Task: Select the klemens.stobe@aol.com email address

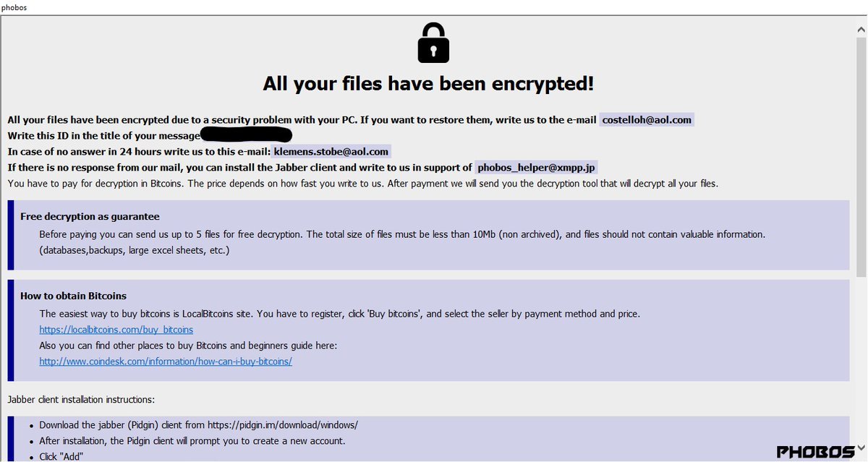Action: 331,151
